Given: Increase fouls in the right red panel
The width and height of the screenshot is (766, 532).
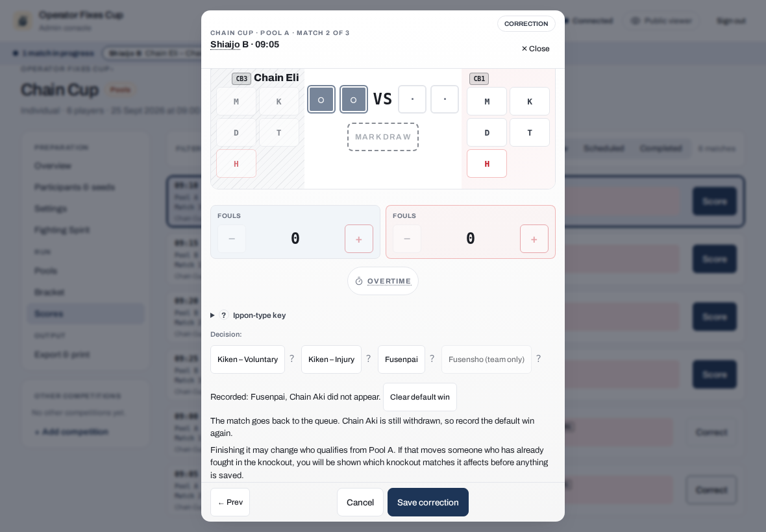Looking at the screenshot, I should pyautogui.click(x=534, y=239).
